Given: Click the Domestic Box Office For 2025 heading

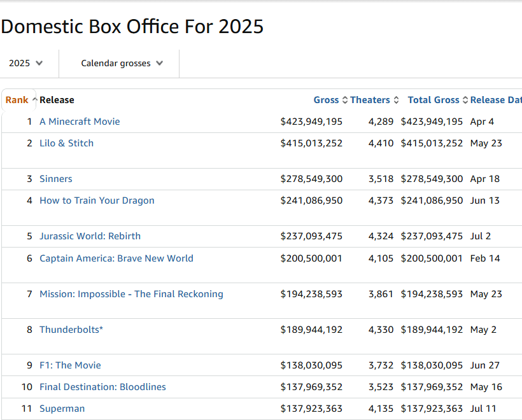Looking at the screenshot, I should coord(132,27).
